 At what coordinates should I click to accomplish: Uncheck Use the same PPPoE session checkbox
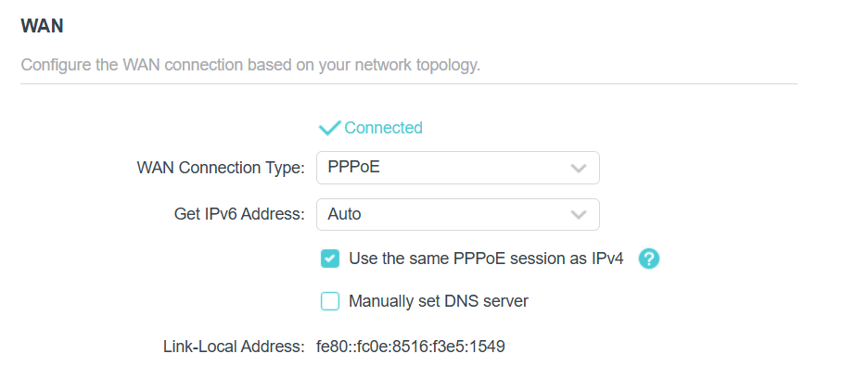[x=330, y=259]
